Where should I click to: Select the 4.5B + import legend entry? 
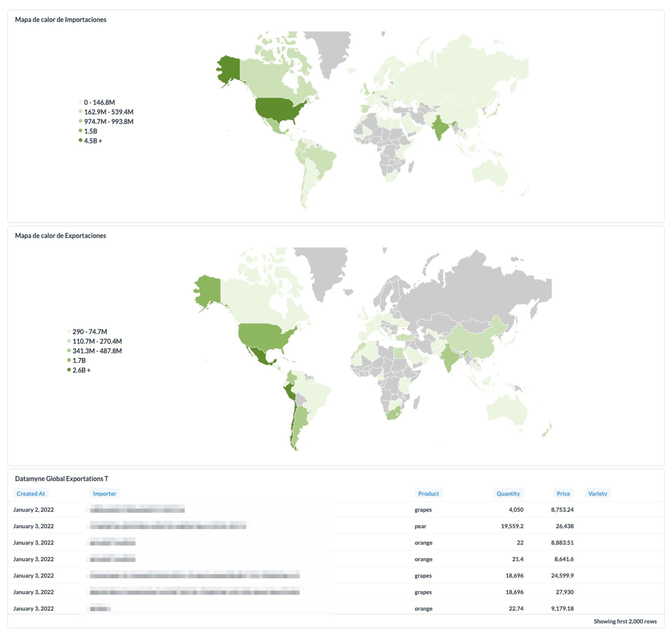pyautogui.click(x=93, y=141)
